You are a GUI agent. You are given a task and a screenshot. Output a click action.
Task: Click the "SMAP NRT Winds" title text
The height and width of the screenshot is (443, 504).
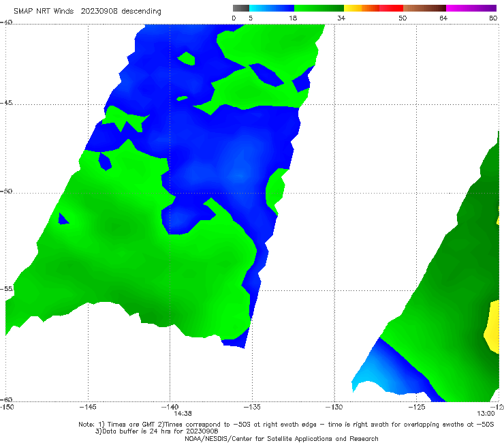[44, 11]
